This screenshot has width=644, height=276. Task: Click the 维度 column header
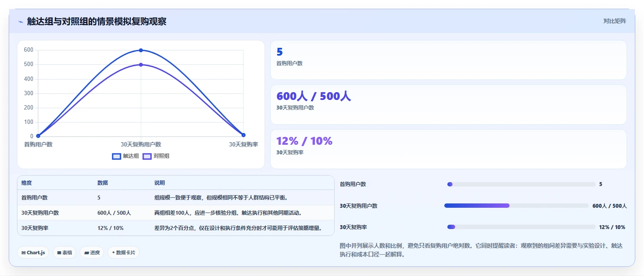point(27,183)
